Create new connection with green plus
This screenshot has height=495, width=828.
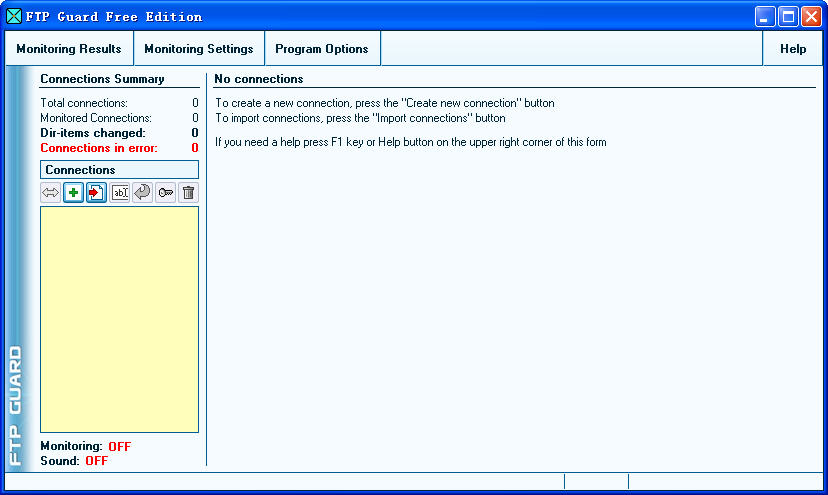pyautogui.click(x=74, y=193)
